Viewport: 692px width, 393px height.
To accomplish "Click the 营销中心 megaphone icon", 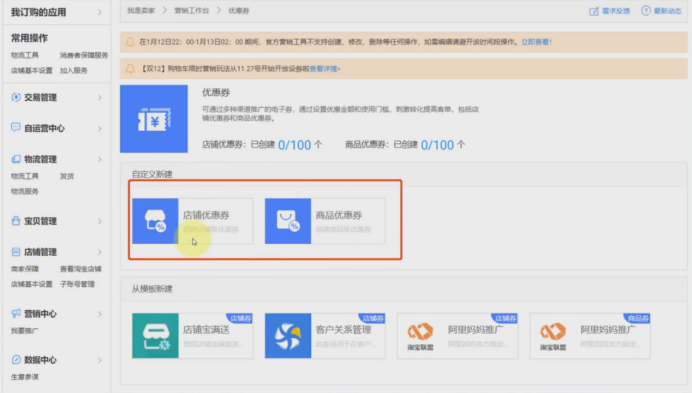I will pos(16,314).
